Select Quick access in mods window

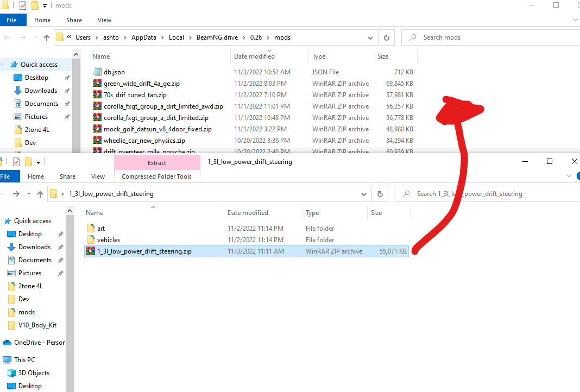tap(39, 65)
